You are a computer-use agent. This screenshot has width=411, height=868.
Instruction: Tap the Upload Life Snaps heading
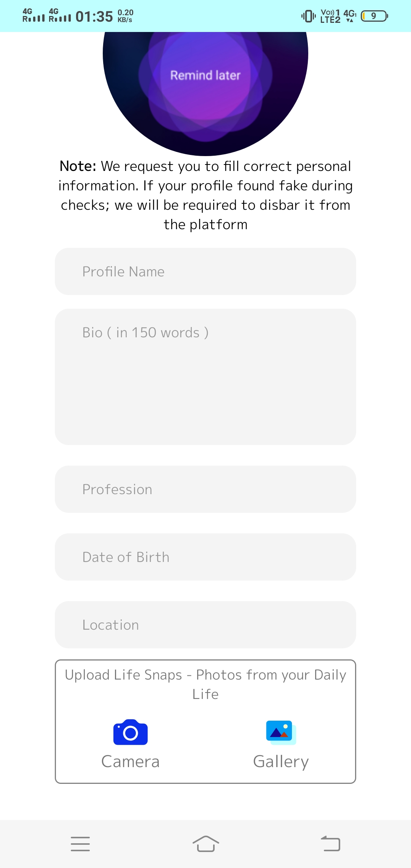pos(205,684)
